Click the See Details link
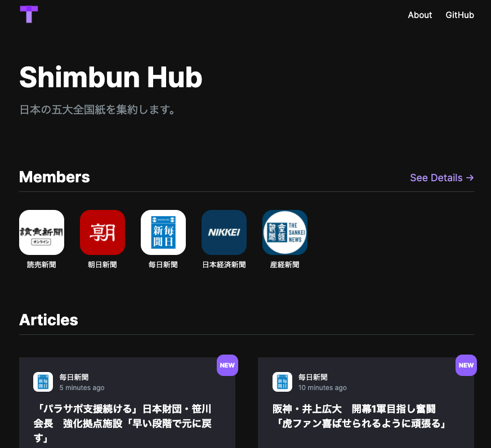Image resolution: width=491 pixels, height=448 pixels. [x=442, y=177]
